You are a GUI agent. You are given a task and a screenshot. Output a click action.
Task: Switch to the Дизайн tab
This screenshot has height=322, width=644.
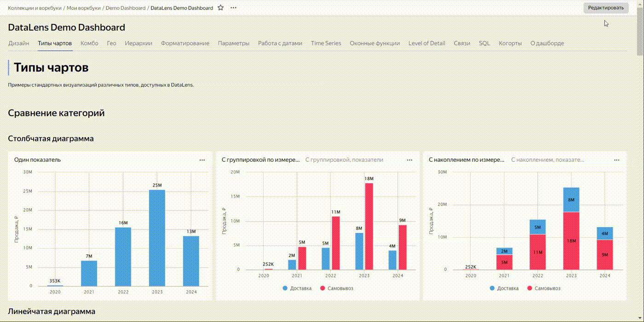18,43
